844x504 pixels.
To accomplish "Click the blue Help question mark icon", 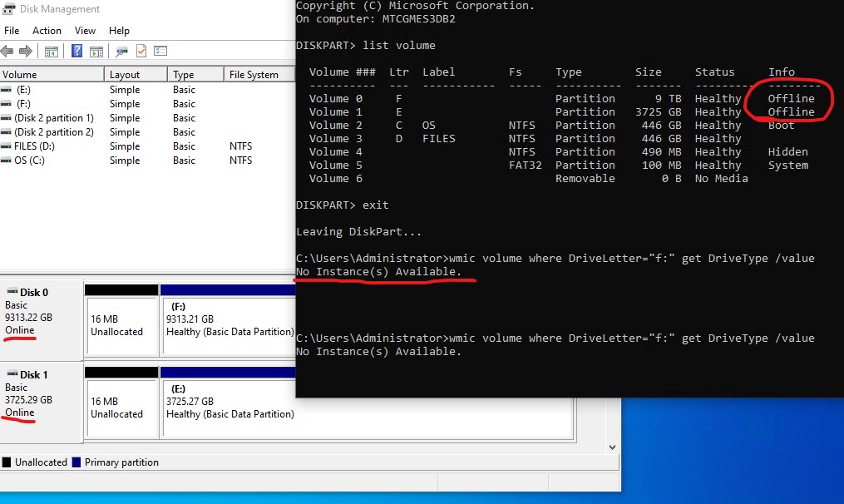I will point(77,52).
